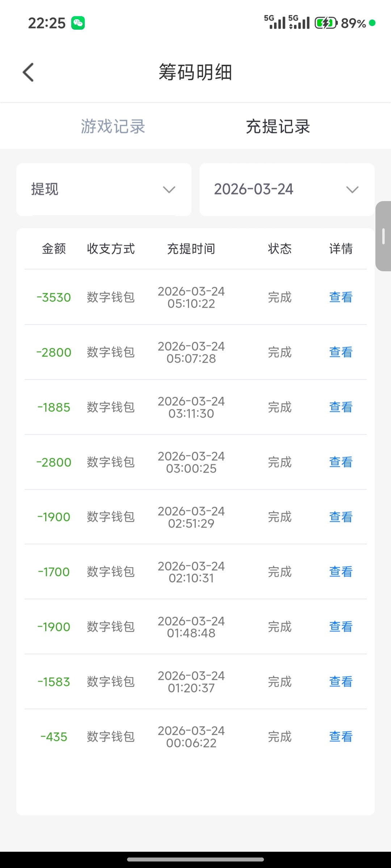The width and height of the screenshot is (391, 868).
Task: Tap the WeChat status bar icon
Action: pos(78,23)
